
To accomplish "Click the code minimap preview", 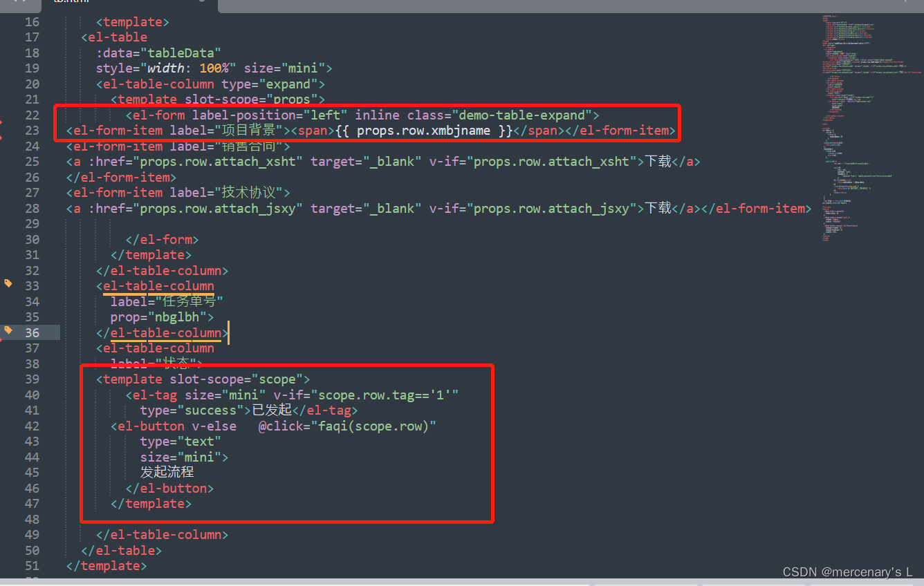I will point(870,129).
